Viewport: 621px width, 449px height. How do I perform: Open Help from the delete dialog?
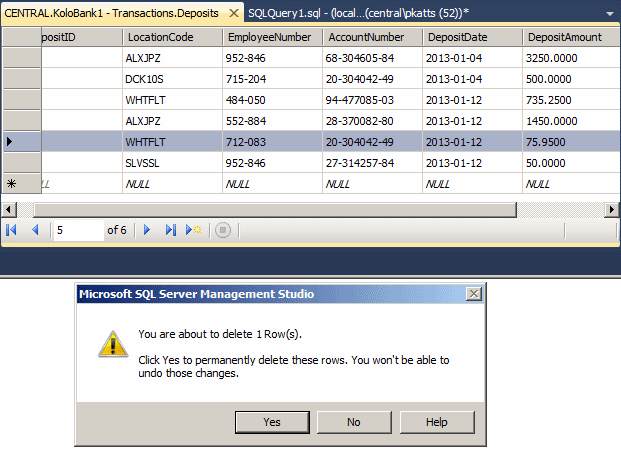tap(437, 422)
